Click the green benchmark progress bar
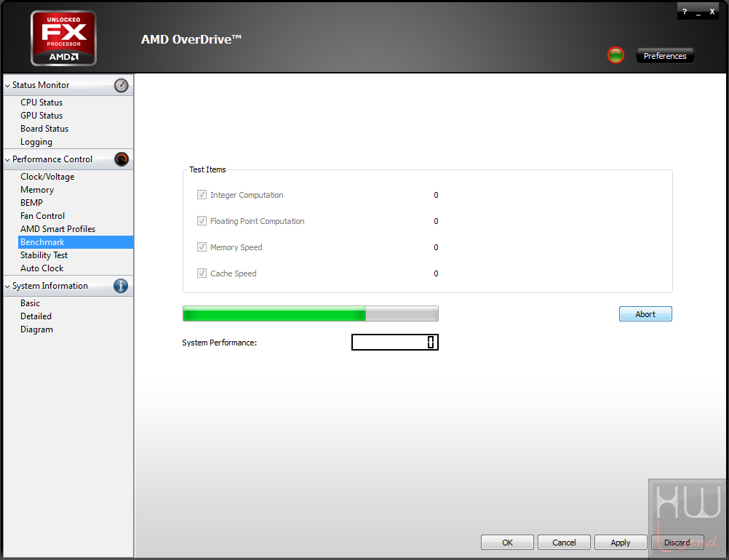The height and width of the screenshot is (560, 729). click(311, 313)
